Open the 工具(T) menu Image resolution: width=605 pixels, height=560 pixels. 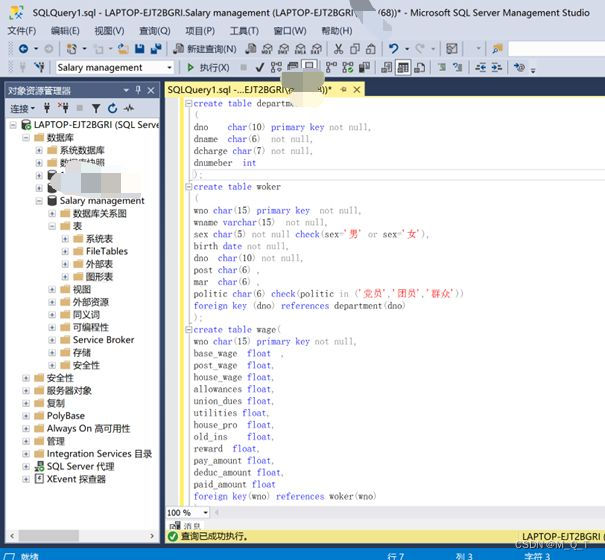coord(244,30)
